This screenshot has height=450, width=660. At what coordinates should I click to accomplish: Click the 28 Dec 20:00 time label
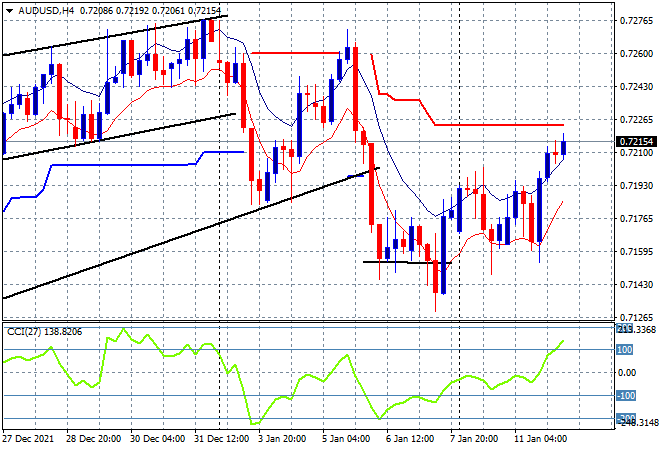(93, 439)
